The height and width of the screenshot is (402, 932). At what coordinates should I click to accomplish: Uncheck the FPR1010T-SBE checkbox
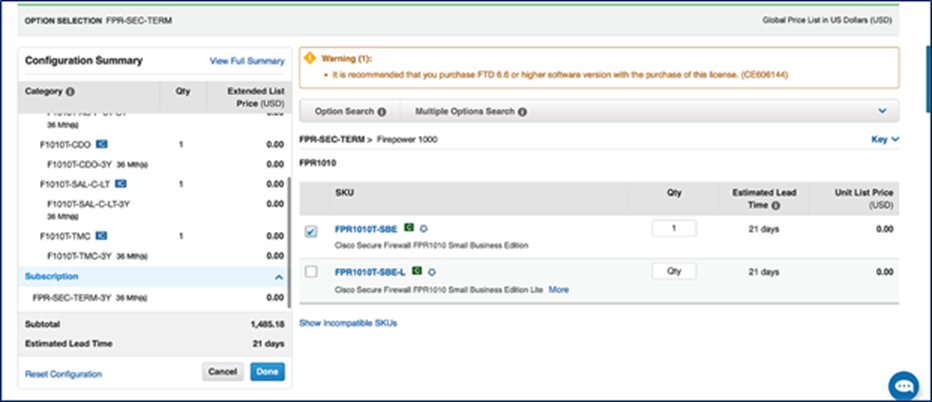[x=311, y=232]
